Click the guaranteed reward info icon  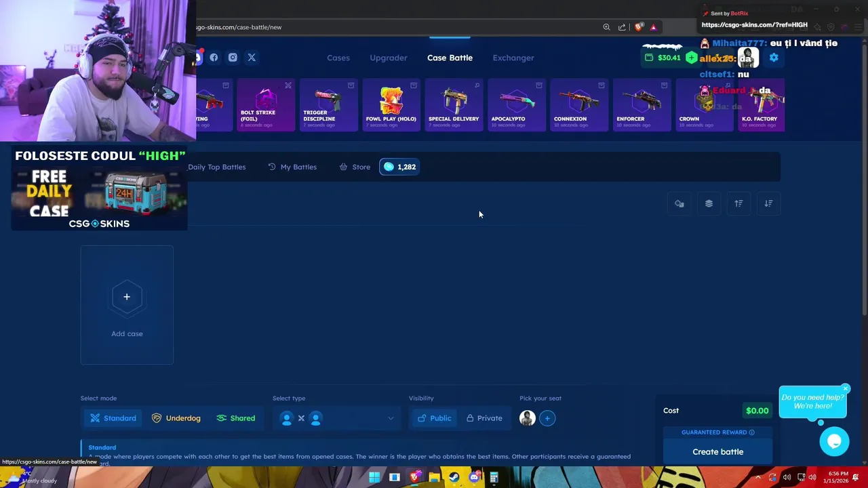pos(751,432)
